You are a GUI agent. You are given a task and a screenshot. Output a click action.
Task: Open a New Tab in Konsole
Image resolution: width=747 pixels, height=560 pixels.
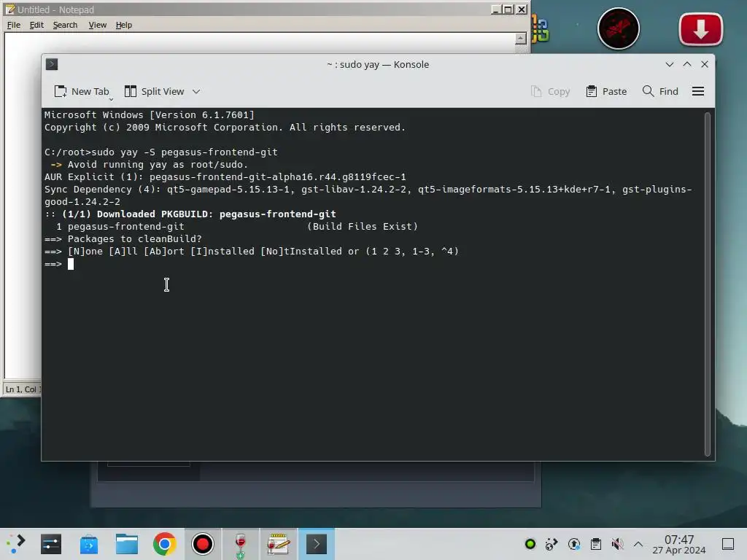point(82,91)
